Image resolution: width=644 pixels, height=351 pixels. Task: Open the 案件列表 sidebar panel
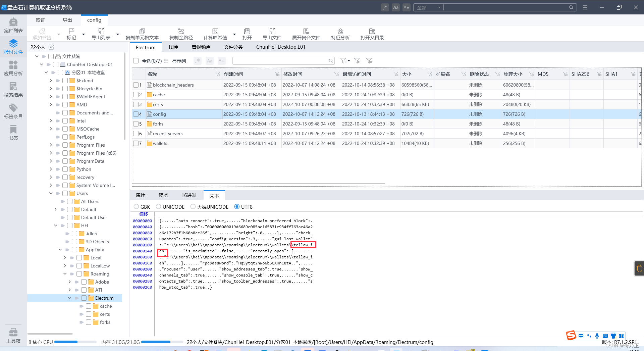pyautogui.click(x=13, y=25)
